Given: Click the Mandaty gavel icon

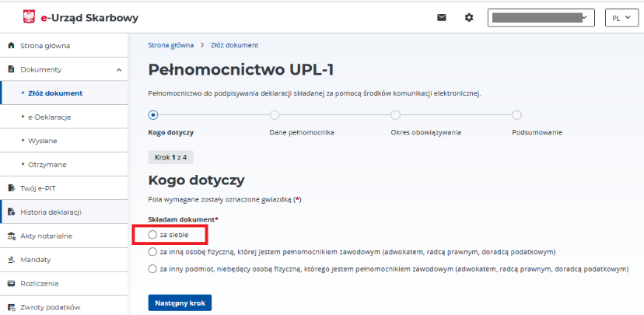Looking at the screenshot, I should tap(11, 259).
